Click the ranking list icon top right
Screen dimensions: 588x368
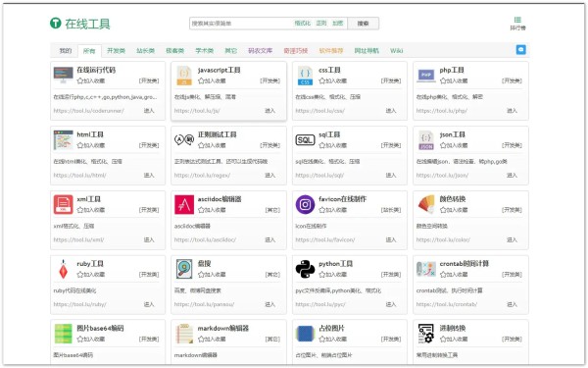[x=517, y=23]
